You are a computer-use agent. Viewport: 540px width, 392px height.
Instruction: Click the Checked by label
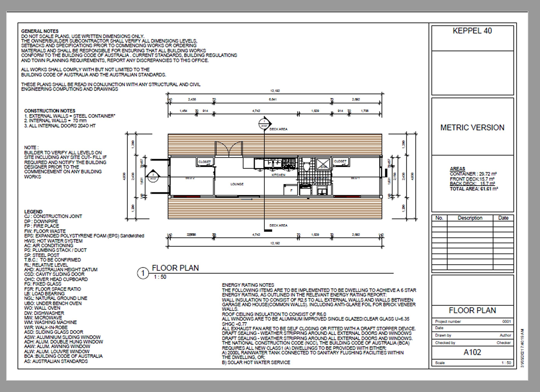click(445, 343)
